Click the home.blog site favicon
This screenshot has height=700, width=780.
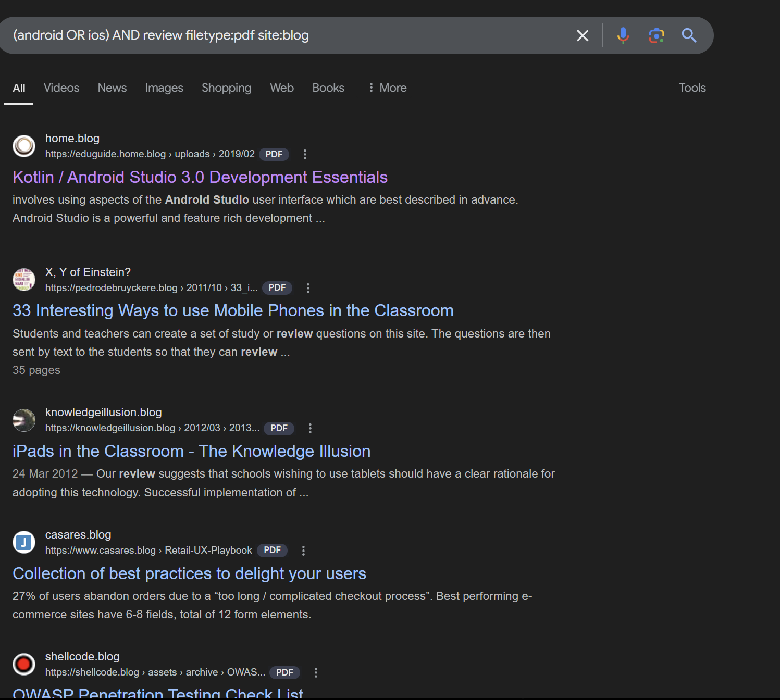click(x=24, y=146)
